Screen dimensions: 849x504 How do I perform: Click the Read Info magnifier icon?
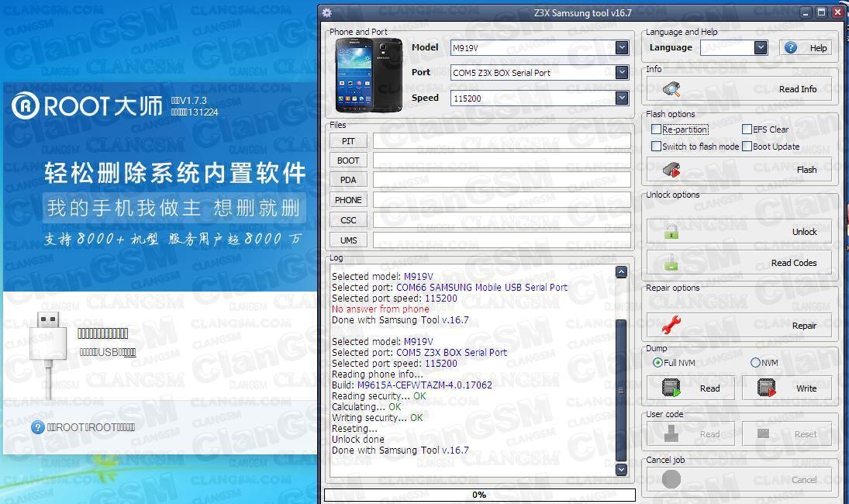[x=671, y=89]
